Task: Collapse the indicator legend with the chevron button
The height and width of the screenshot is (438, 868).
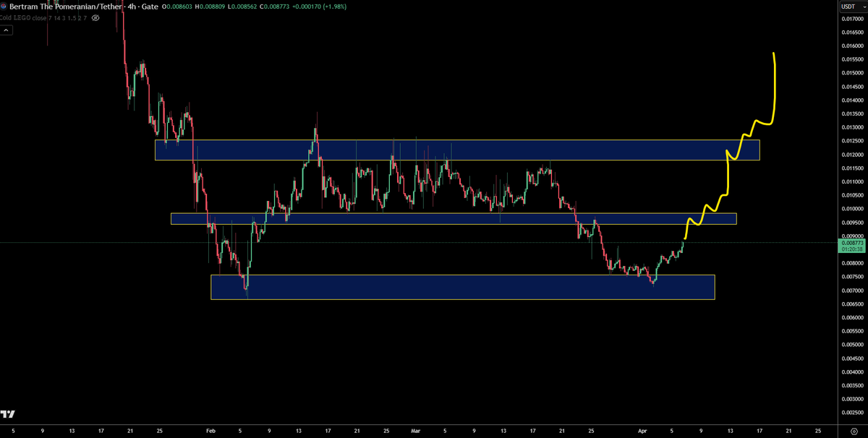Action: pos(6,30)
